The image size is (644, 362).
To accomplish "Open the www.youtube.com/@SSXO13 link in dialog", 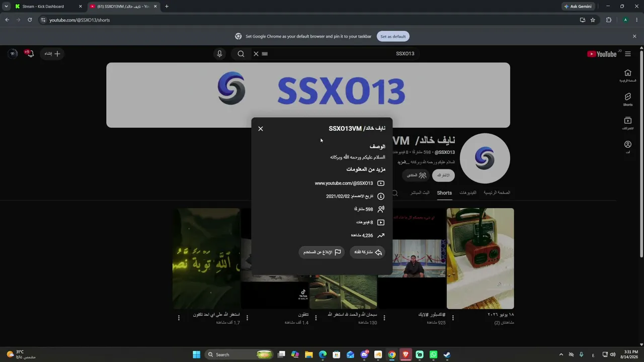I will click(x=344, y=184).
